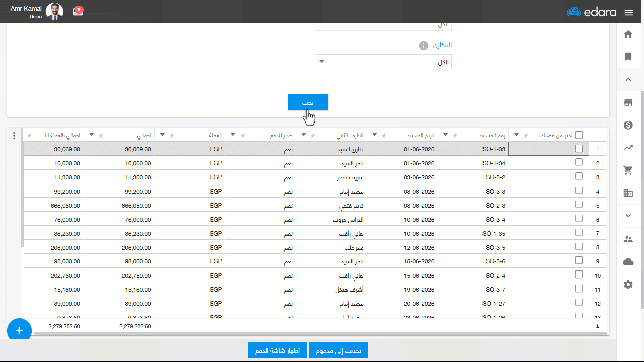Check the row for SO-1-34
This screenshot has height=362, width=644.
(x=579, y=162)
